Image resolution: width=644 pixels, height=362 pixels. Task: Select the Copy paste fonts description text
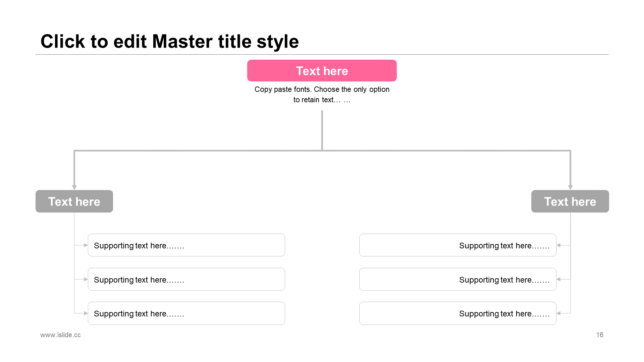[x=322, y=95]
